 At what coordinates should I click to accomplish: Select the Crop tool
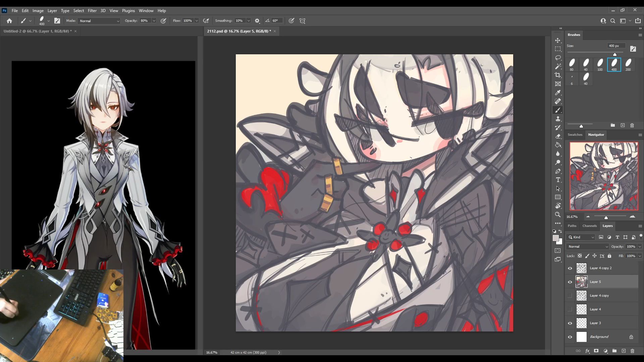(x=558, y=75)
